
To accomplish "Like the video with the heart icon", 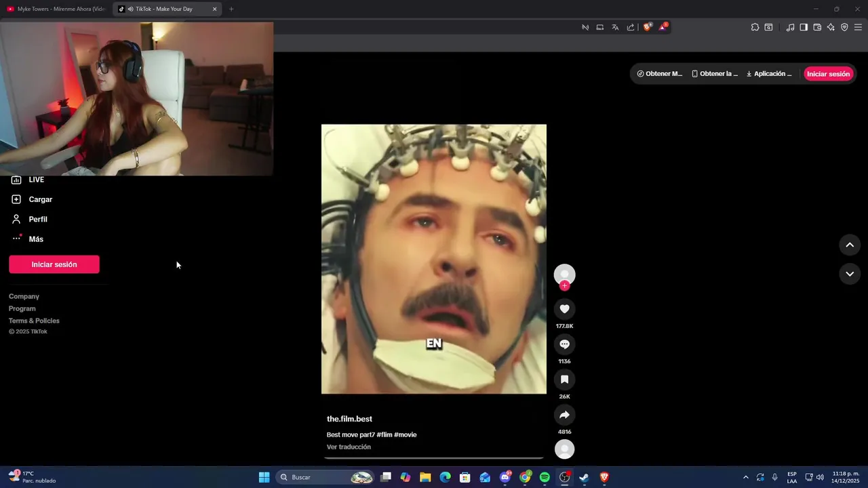I will [x=564, y=309].
